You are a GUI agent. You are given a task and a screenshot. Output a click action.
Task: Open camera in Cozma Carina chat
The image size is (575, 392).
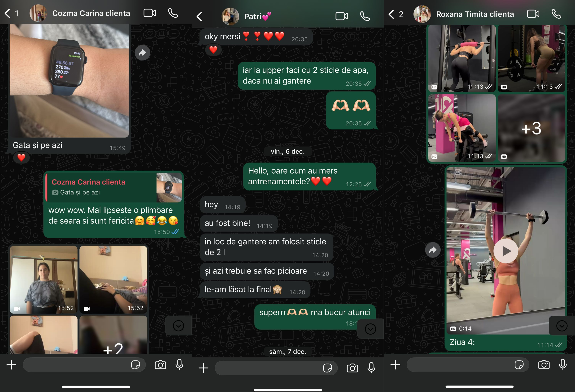(x=160, y=365)
